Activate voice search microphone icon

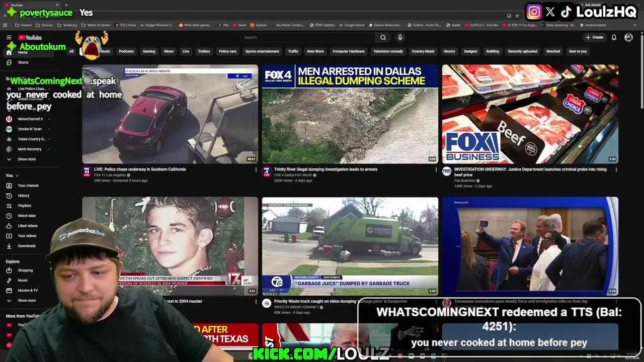400,37
